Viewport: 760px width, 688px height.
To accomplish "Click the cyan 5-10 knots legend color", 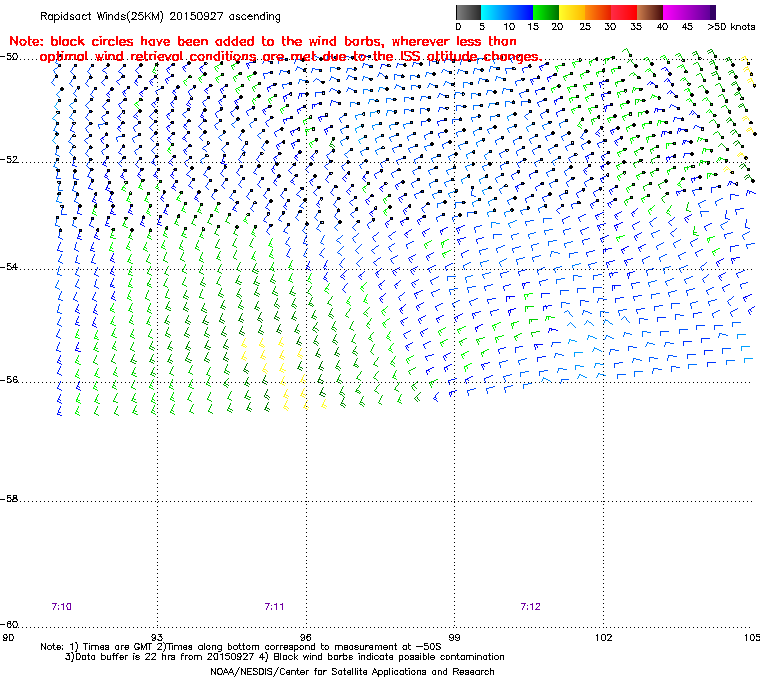I will [x=494, y=12].
